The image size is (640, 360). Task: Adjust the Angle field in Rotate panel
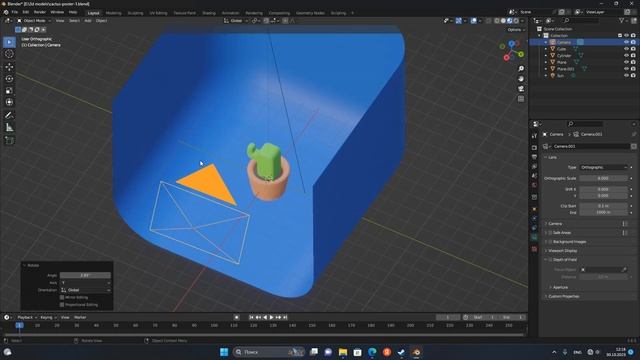click(x=85, y=275)
